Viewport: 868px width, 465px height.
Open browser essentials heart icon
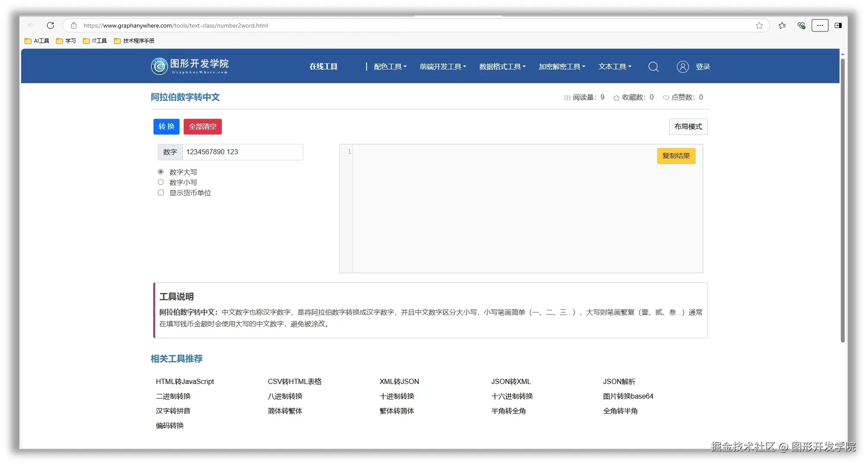pos(801,25)
